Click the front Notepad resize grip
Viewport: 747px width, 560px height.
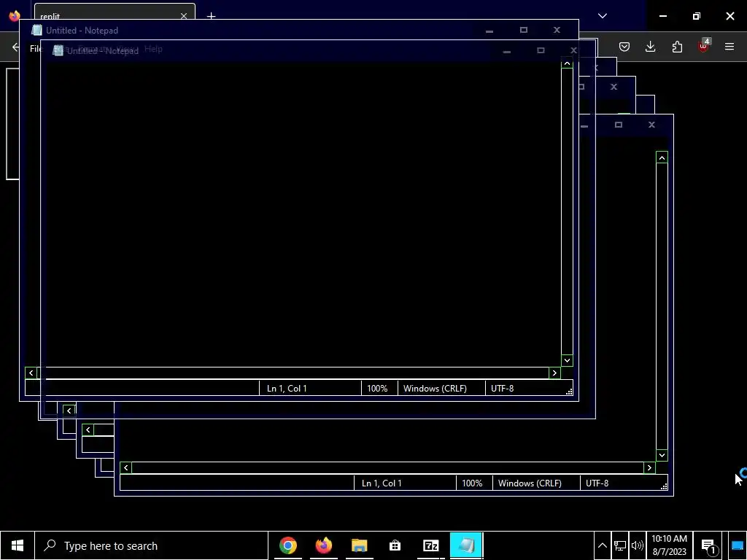coord(569,392)
